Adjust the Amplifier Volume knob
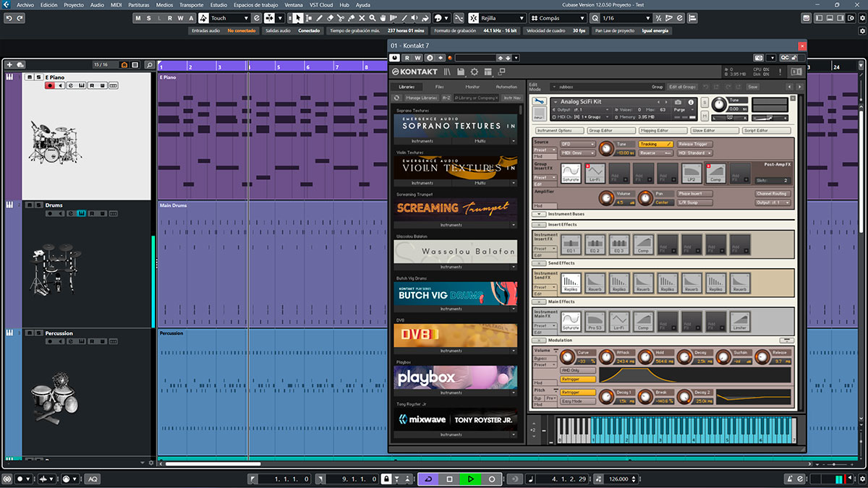868x488 pixels. 606,197
